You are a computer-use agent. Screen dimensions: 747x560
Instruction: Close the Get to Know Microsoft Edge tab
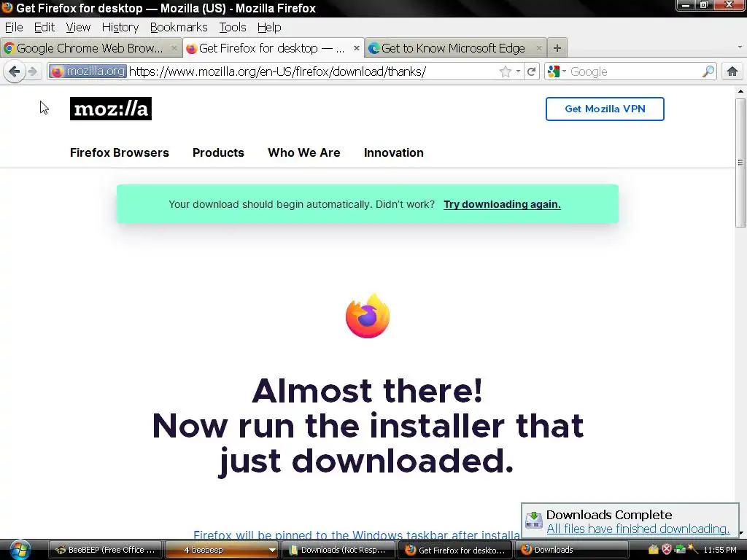(x=539, y=48)
